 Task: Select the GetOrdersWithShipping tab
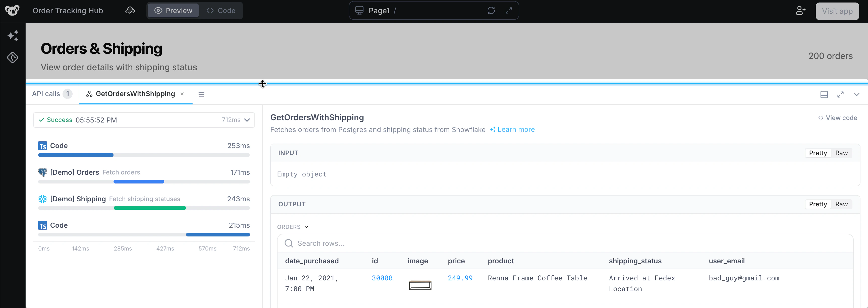[134, 94]
